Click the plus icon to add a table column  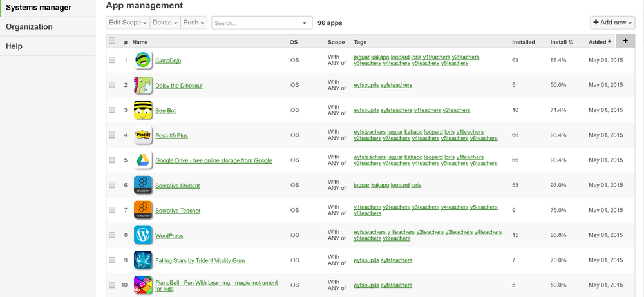pyautogui.click(x=625, y=41)
